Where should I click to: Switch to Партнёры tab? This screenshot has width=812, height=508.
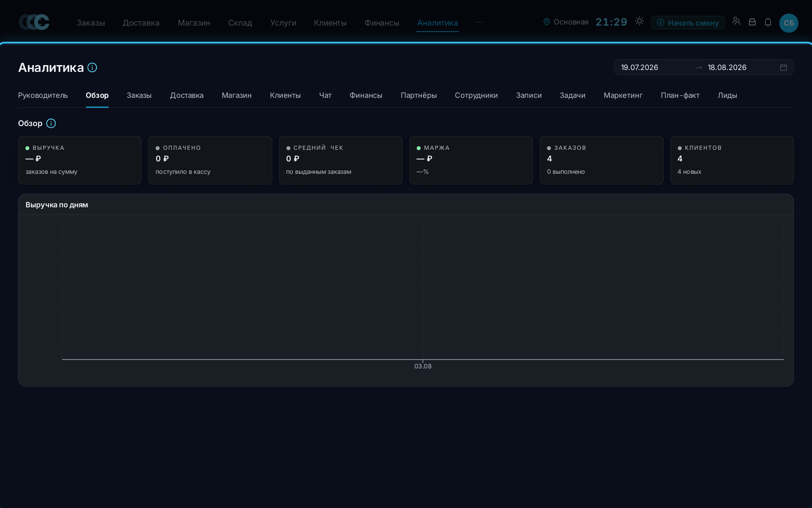pyautogui.click(x=418, y=95)
